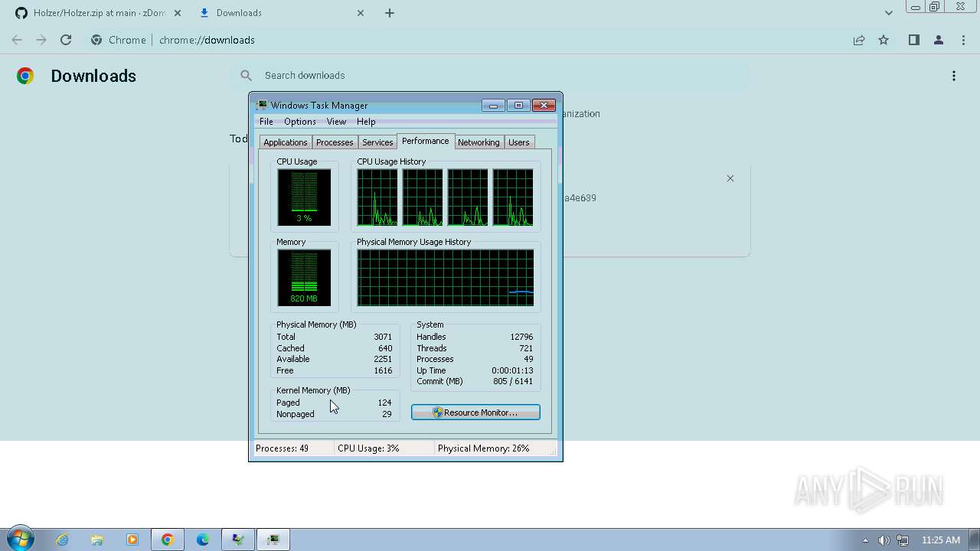Image resolution: width=980 pixels, height=551 pixels.
Task: Click the Physical Memory Usage History graph
Action: click(446, 278)
